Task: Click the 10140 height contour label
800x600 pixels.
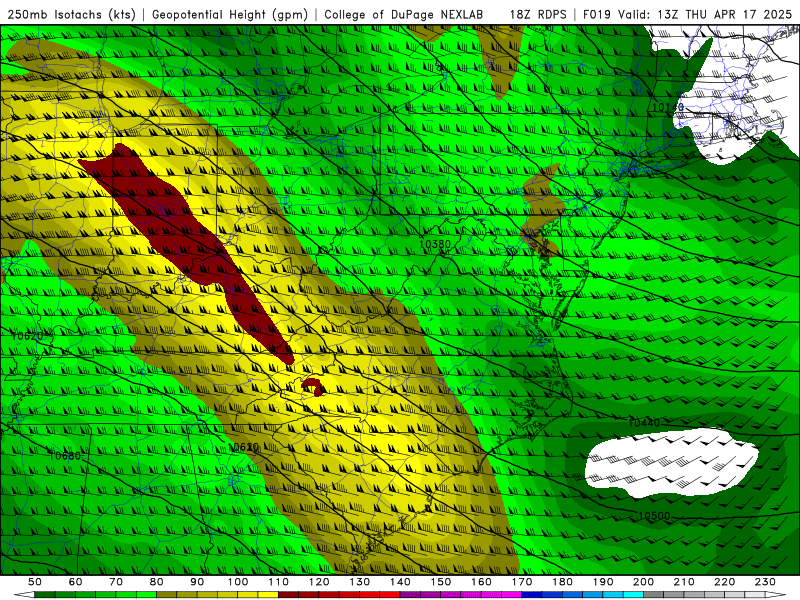Action: point(667,107)
